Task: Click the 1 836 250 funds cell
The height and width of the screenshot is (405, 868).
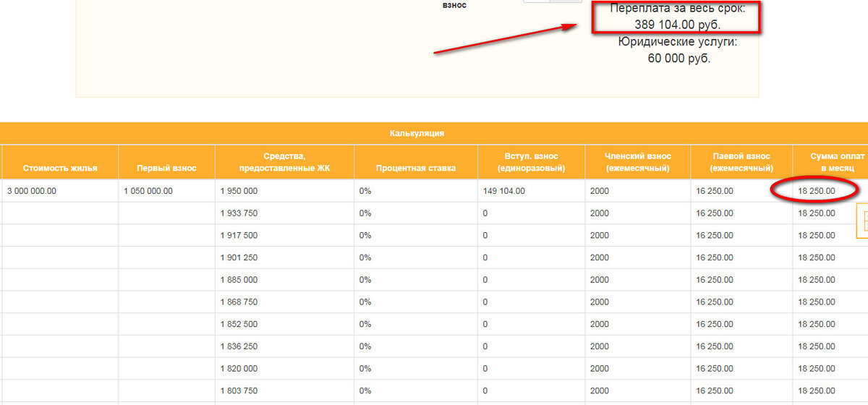Action: [284, 346]
